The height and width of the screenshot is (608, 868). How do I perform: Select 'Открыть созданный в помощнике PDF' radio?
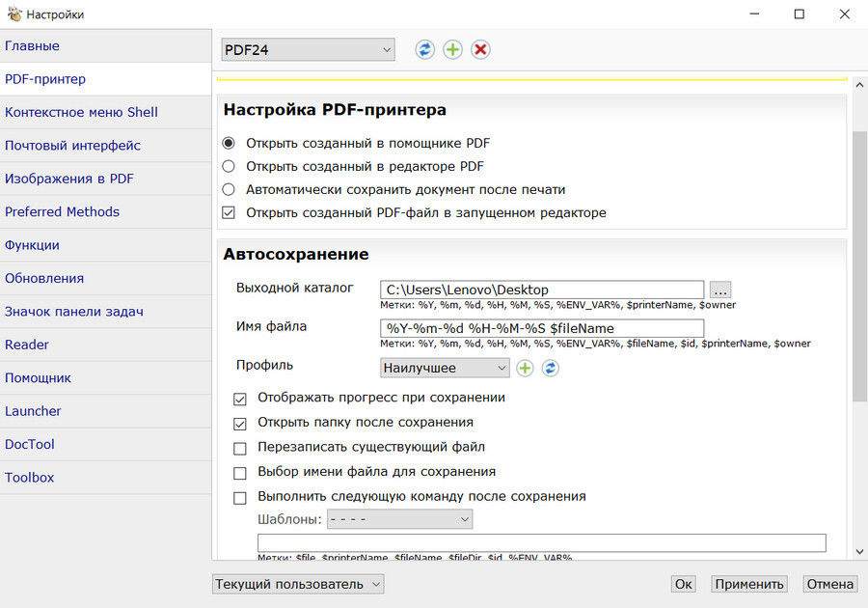click(228, 144)
